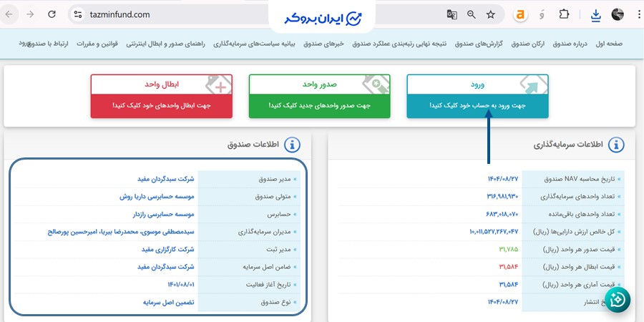
Task: Click the 'و' extension icon in toolbar
Action: pyautogui.click(x=542, y=15)
